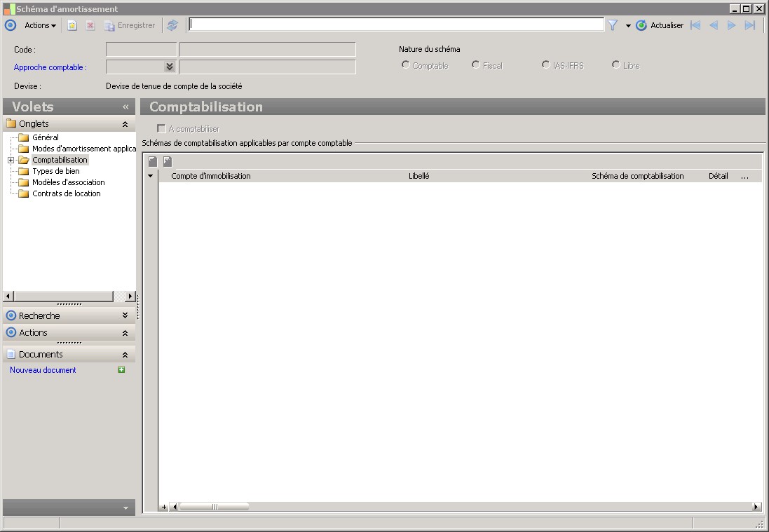Screen dimensions: 769x532
Task: Click the Actualiser button
Action: [x=660, y=25]
